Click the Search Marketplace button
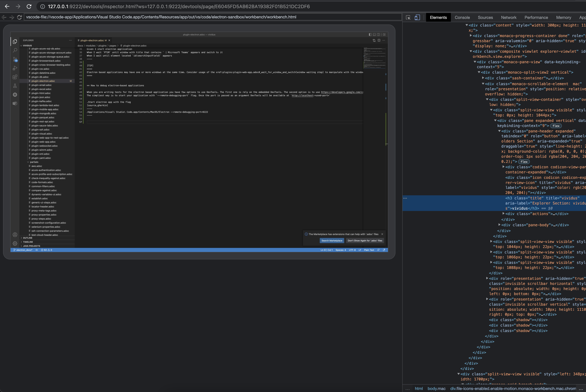Viewport: 586px width, 392px height. point(332,241)
